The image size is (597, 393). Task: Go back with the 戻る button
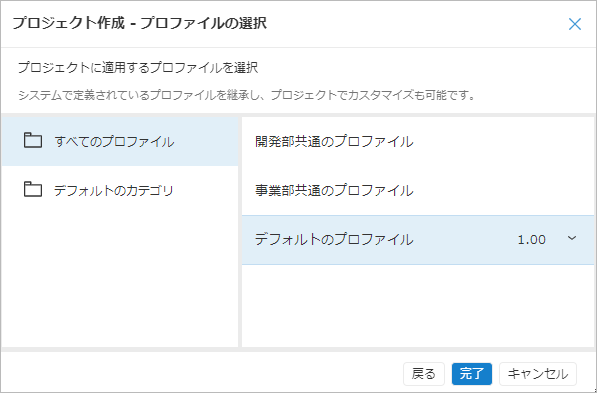tap(424, 374)
